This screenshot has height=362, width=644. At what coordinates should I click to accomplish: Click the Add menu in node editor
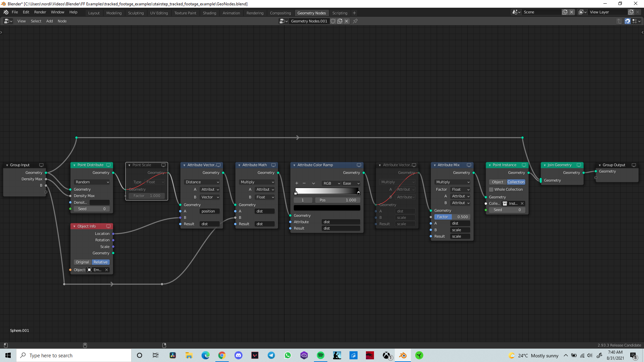(49, 21)
